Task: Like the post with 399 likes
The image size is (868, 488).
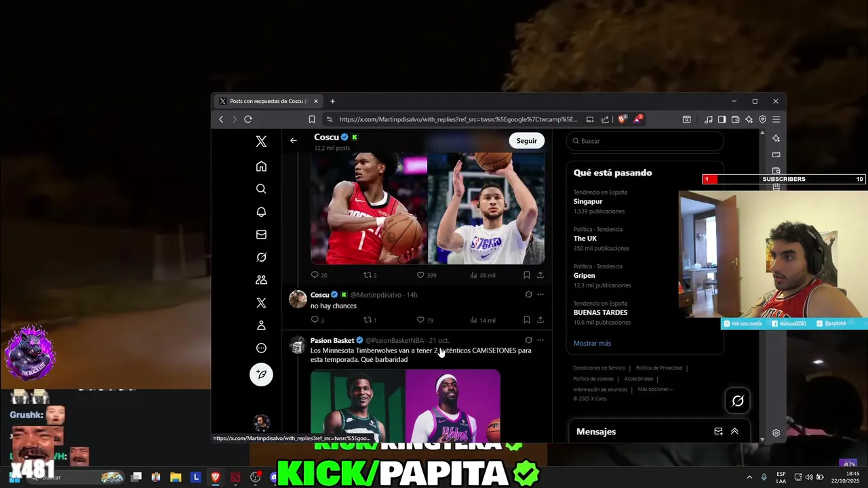Action: [426, 275]
